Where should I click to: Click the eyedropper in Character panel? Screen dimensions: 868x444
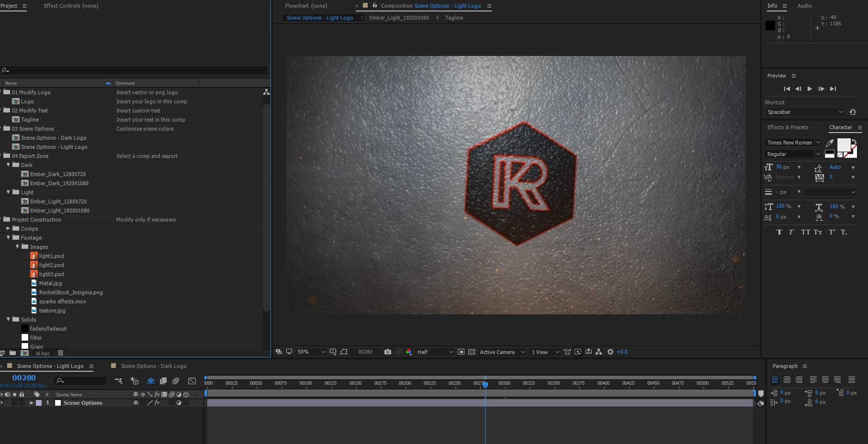pyautogui.click(x=830, y=143)
